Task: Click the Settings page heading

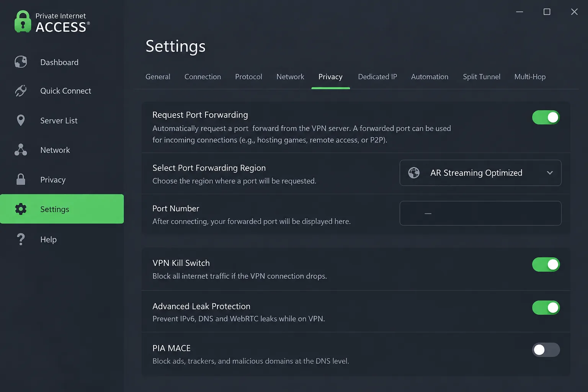Action: [x=175, y=46]
